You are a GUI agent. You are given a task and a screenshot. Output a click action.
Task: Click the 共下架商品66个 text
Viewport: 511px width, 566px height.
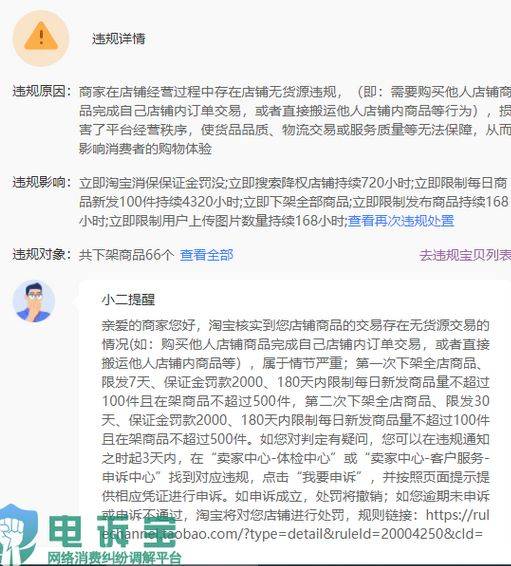(126, 255)
